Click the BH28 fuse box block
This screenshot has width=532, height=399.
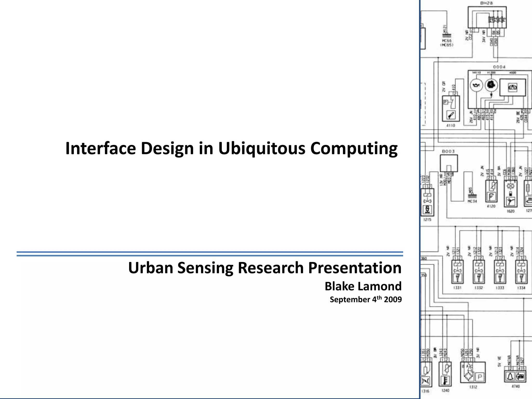point(487,17)
